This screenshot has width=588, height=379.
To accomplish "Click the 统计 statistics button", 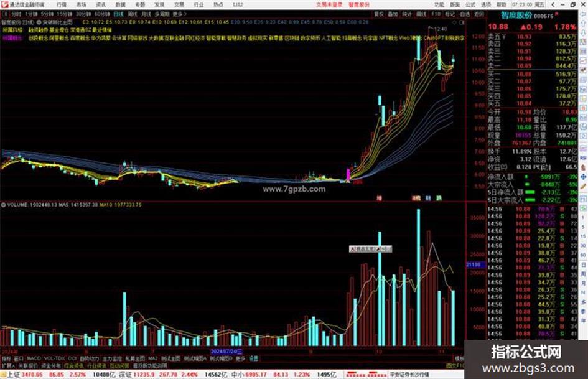I will pyautogui.click(x=407, y=14).
